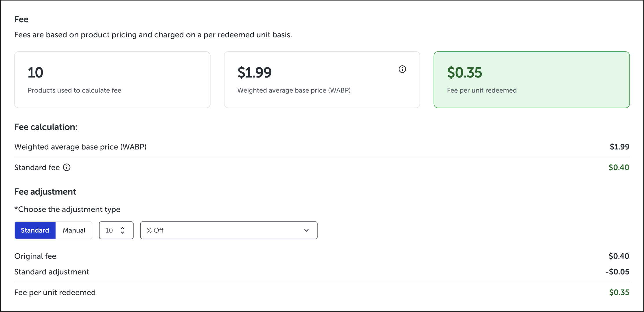This screenshot has height=312, width=644.
Task: Click the -$0.05 Standard adjustment amount
Action: (x=617, y=272)
